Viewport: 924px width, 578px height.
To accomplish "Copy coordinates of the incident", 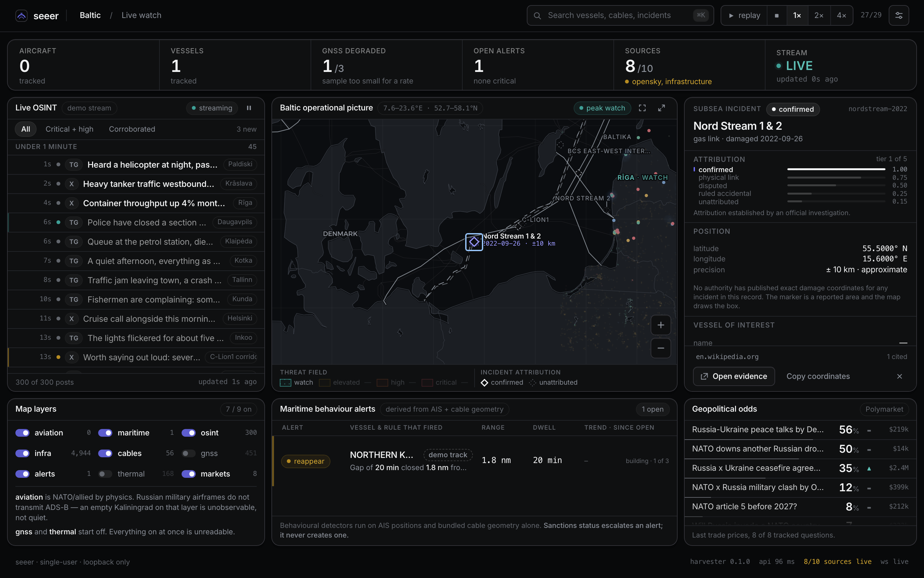I will 818,377.
